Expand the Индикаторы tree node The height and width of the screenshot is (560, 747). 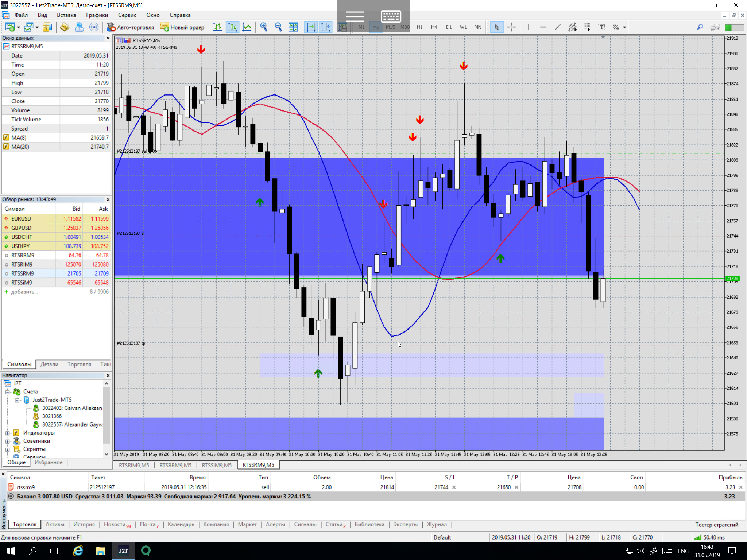[7, 433]
